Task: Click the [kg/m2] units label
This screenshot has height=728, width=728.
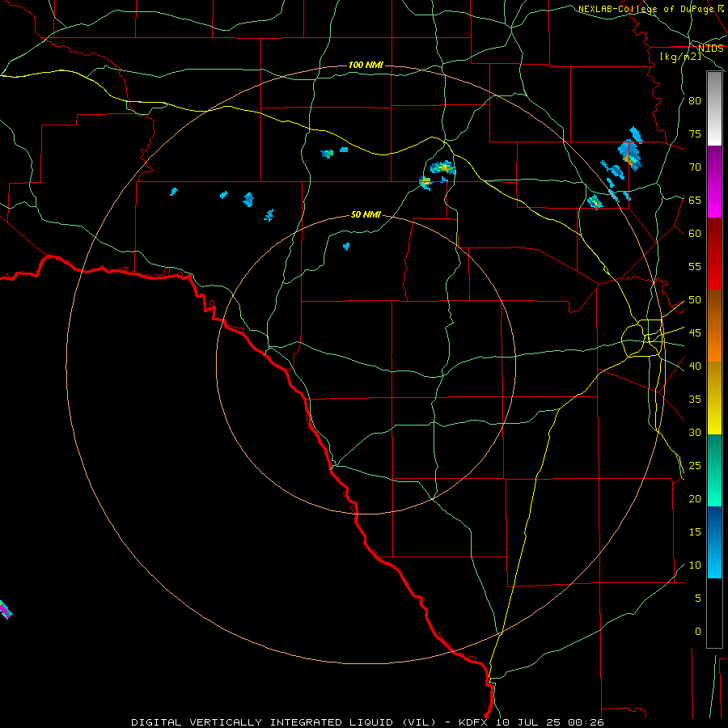Action: coord(680,57)
